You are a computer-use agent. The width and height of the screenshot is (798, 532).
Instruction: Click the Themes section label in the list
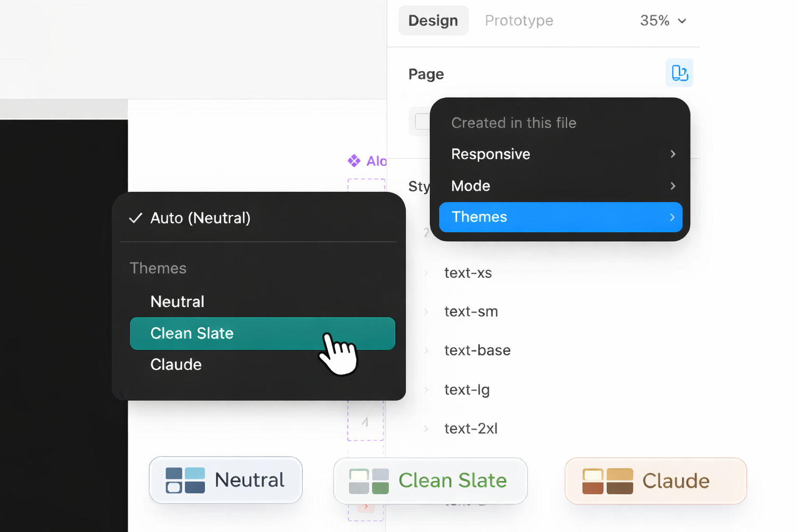click(x=158, y=268)
